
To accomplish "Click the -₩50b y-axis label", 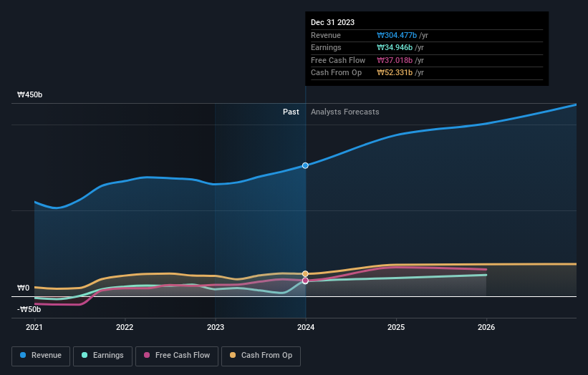I will coord(29,309).
